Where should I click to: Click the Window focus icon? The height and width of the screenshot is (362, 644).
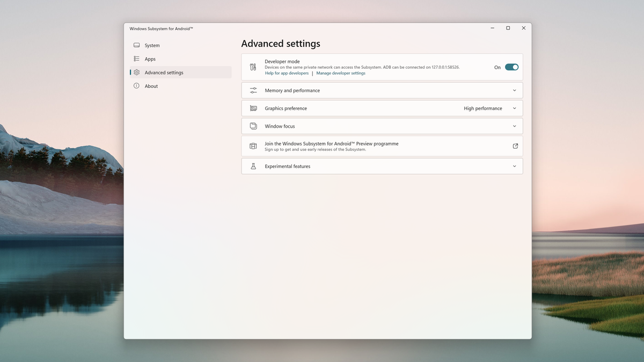(253, 126)
